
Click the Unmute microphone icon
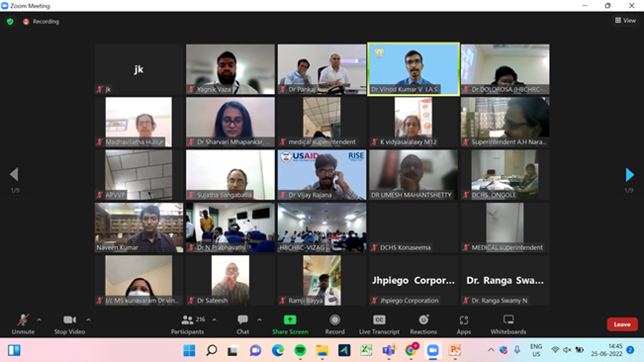[x=23, y=319]
